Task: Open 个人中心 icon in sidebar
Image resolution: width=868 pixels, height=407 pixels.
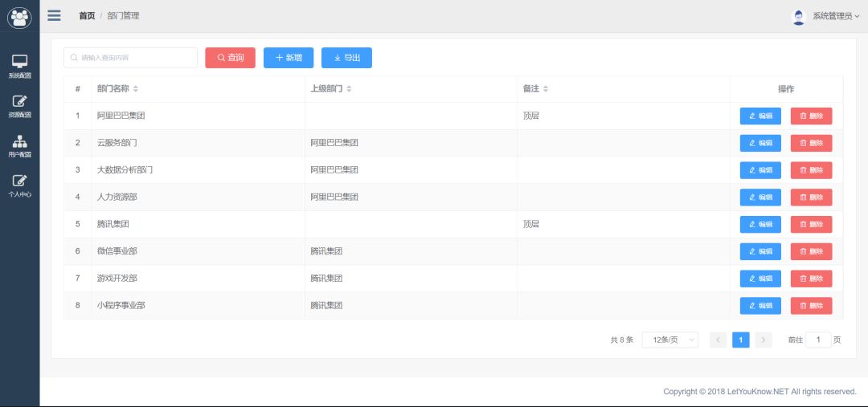Action: click(19, 181)
